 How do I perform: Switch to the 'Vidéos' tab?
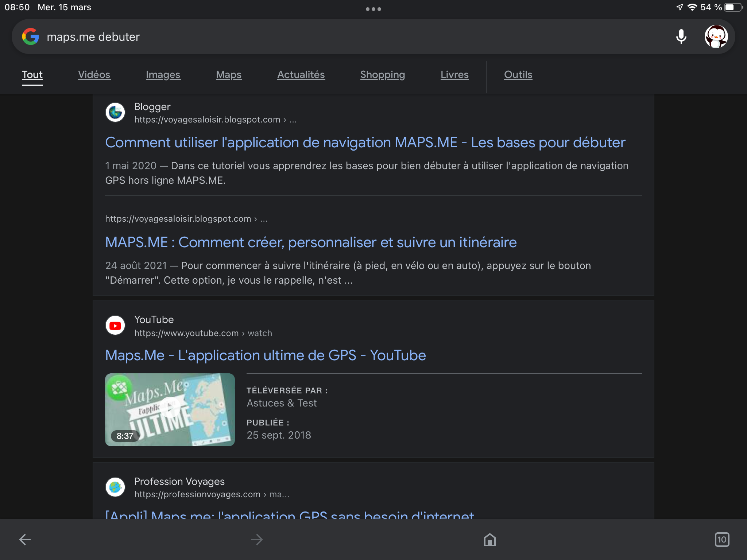(x=93, y=74)
